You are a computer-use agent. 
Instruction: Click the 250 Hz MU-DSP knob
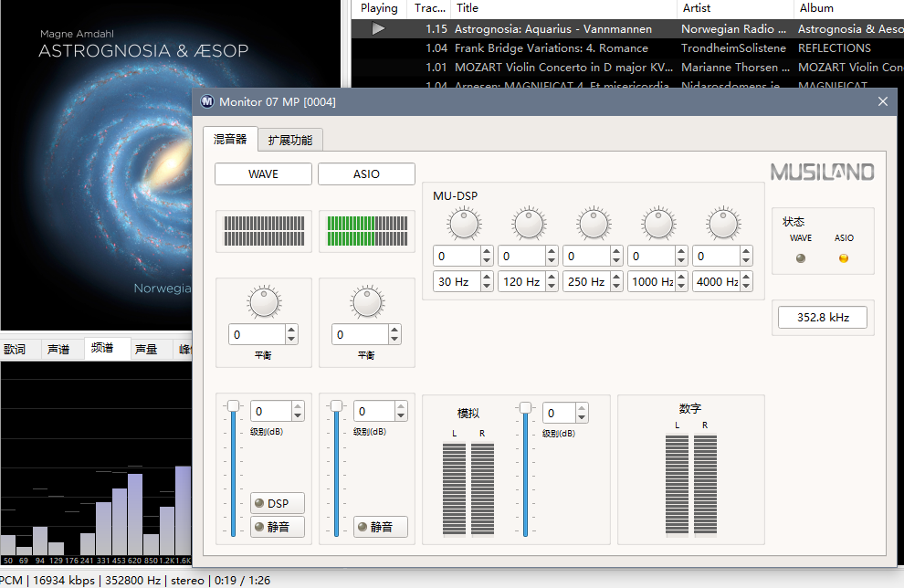click(594, 222)
